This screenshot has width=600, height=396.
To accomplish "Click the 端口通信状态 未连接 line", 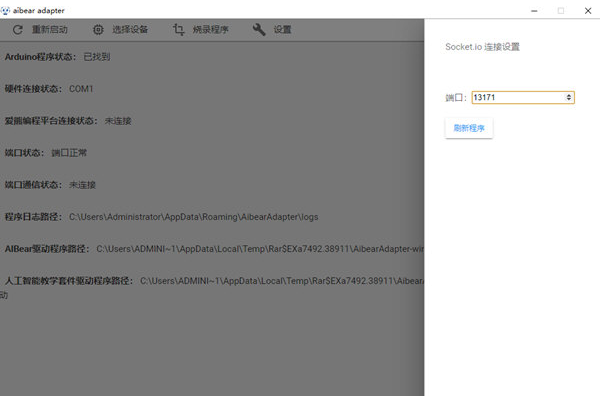I will (x=50, y=185).
